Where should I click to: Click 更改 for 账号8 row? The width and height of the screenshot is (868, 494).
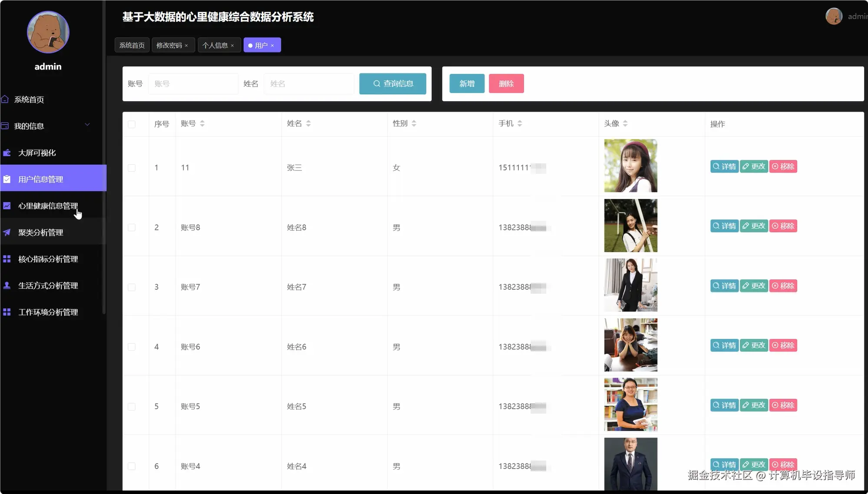click(x=754, y=226)
